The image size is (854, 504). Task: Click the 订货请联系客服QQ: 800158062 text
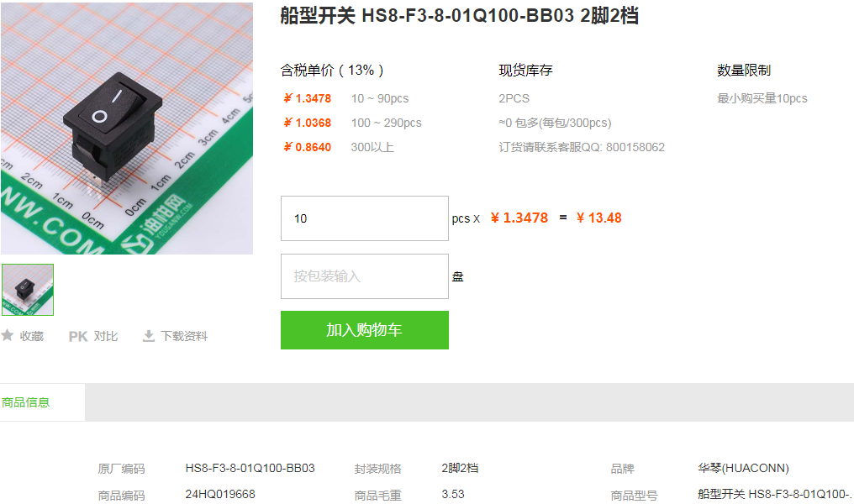[581, 148]
